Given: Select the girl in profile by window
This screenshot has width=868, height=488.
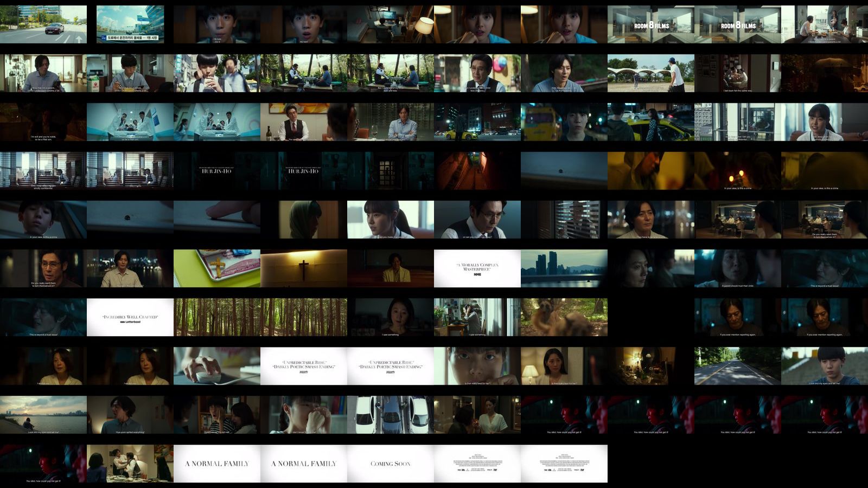Looking at the screenshot, I should tap(391, 220).
